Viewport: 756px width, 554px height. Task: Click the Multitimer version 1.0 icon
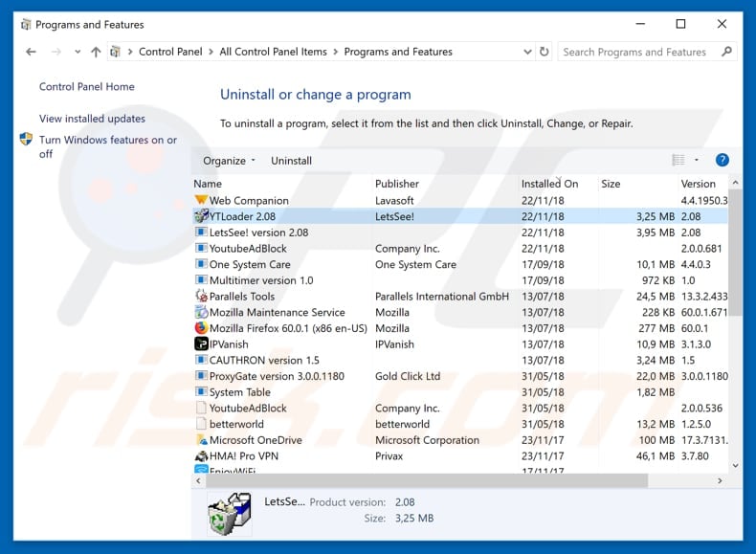201,279
